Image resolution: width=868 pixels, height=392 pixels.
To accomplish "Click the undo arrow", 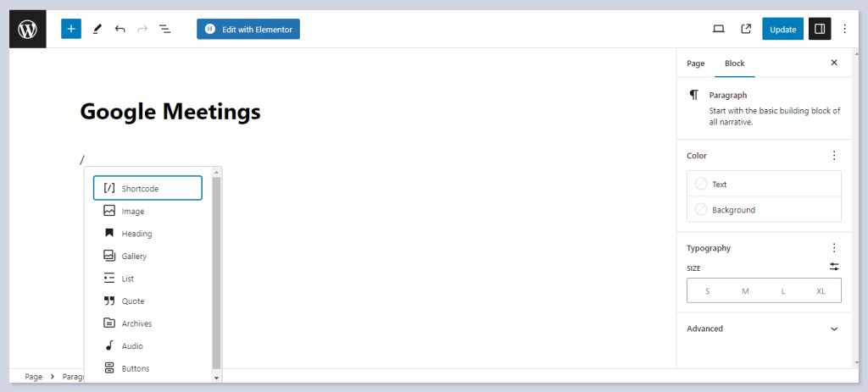I will (120, 29).
